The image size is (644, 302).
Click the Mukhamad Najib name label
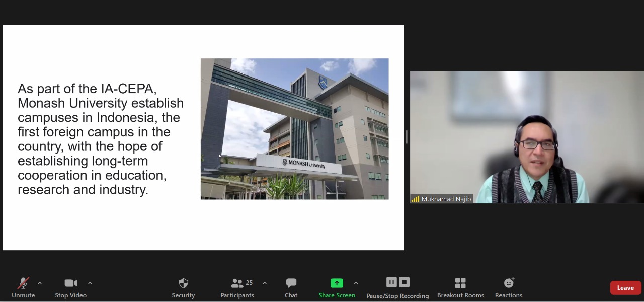[x=446, y=199]
